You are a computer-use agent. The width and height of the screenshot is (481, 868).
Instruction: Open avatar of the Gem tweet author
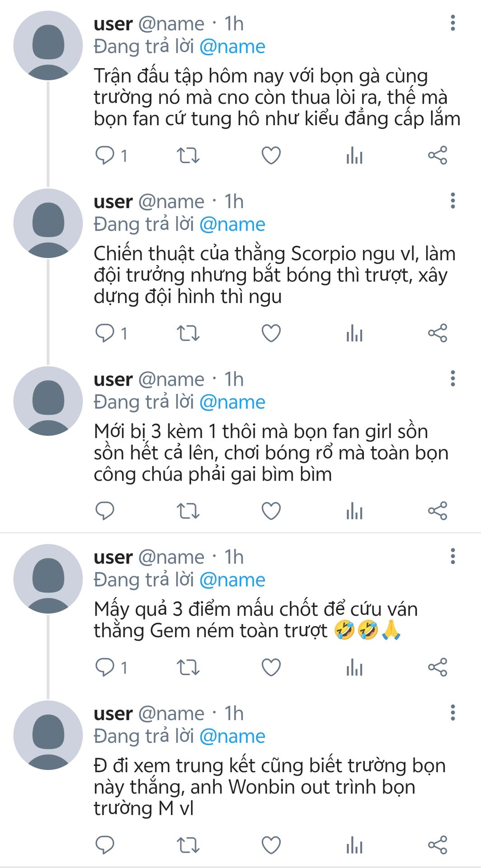48,579
